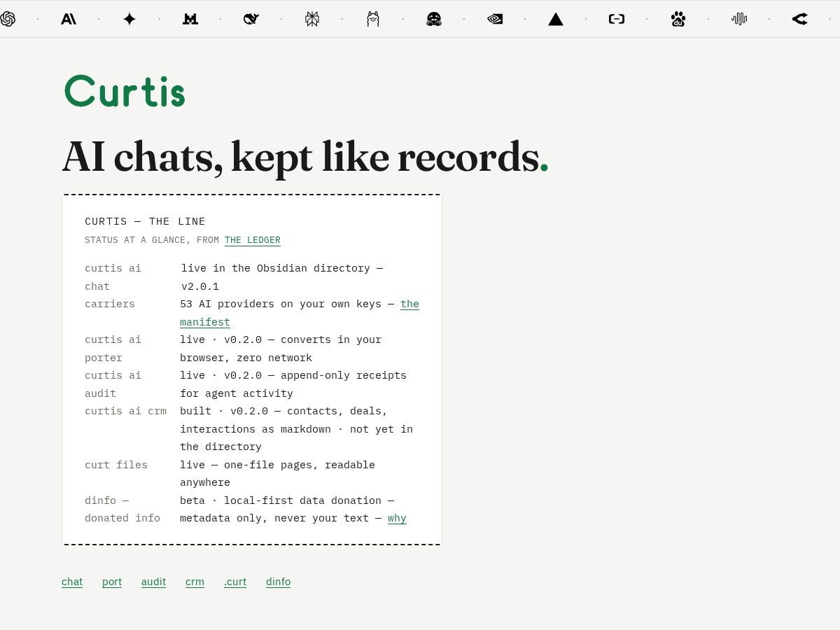Click the Ollama llama icon
The image size is (840, 630).
[373, 19]
